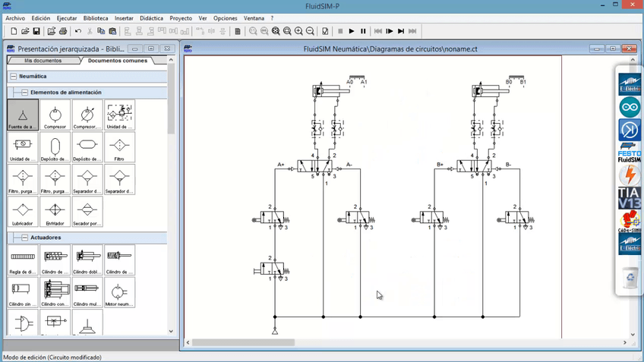The width and height of the screenshot is (644, 362).
Task: Pick the Lubricador component
Action: click(x=23, y=212)
